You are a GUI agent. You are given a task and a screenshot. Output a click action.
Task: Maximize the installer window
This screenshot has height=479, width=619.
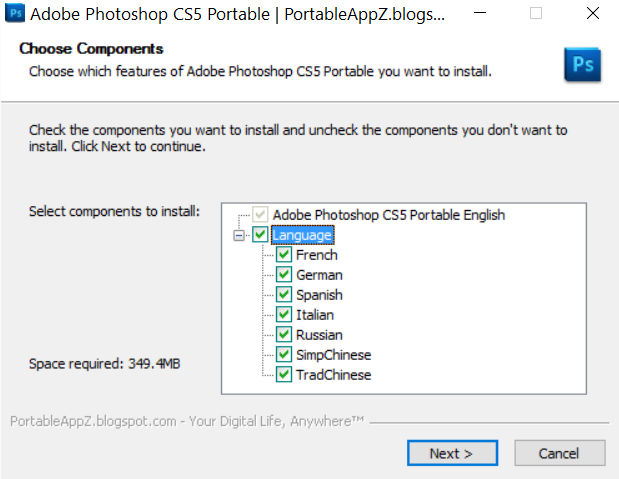tap(536, 15)
